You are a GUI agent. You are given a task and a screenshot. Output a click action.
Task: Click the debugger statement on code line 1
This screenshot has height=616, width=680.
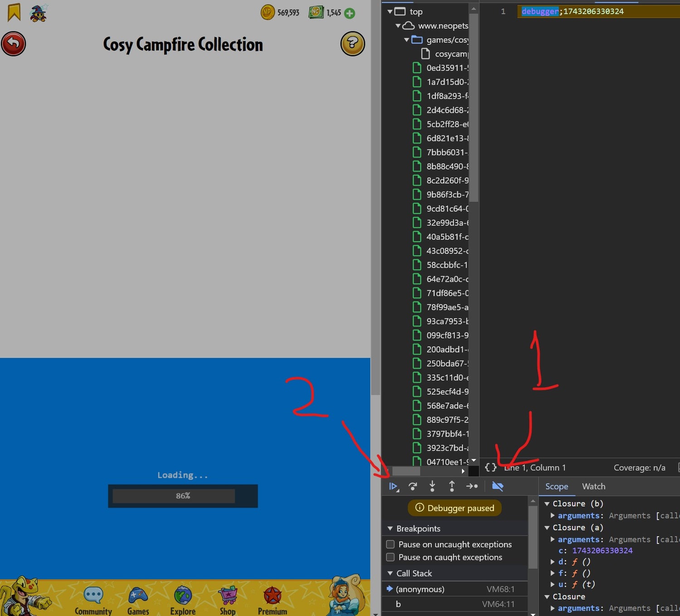click(x=540, y=11)
